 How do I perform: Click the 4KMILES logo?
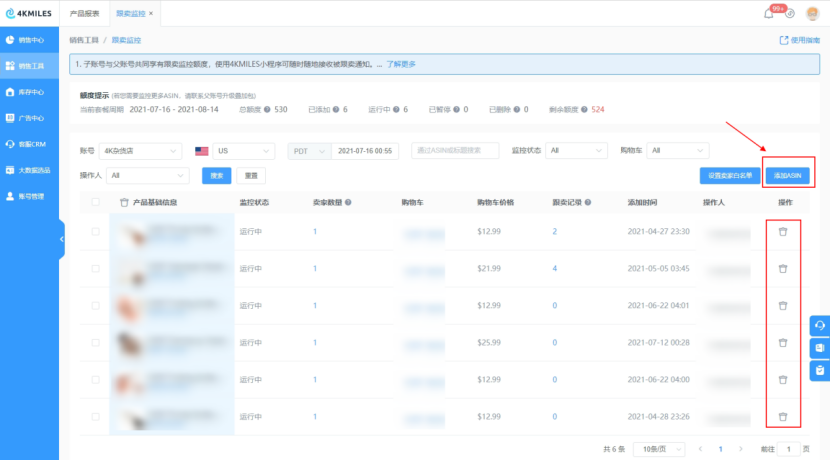(29, 13)
